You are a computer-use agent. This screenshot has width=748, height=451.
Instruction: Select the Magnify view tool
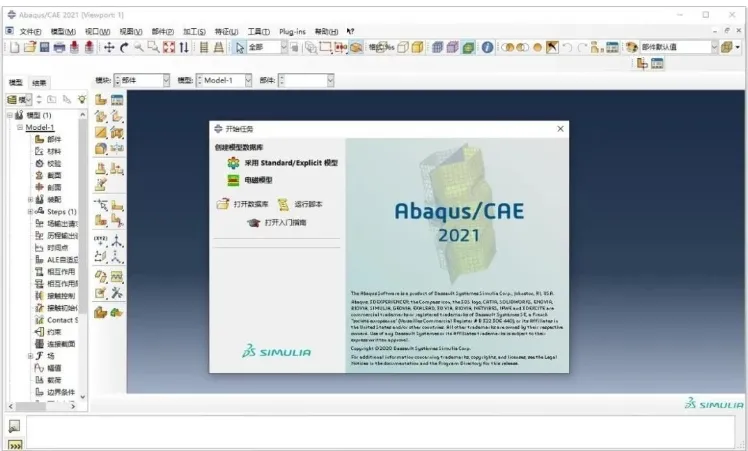point(138,47)
